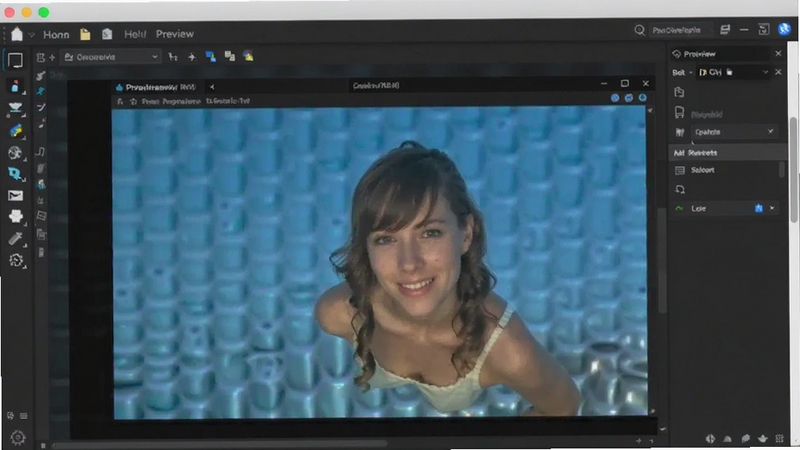Toggle the middle blue round icon above the image
Screen dimensions: 800x450
click(x=629, y=97)
